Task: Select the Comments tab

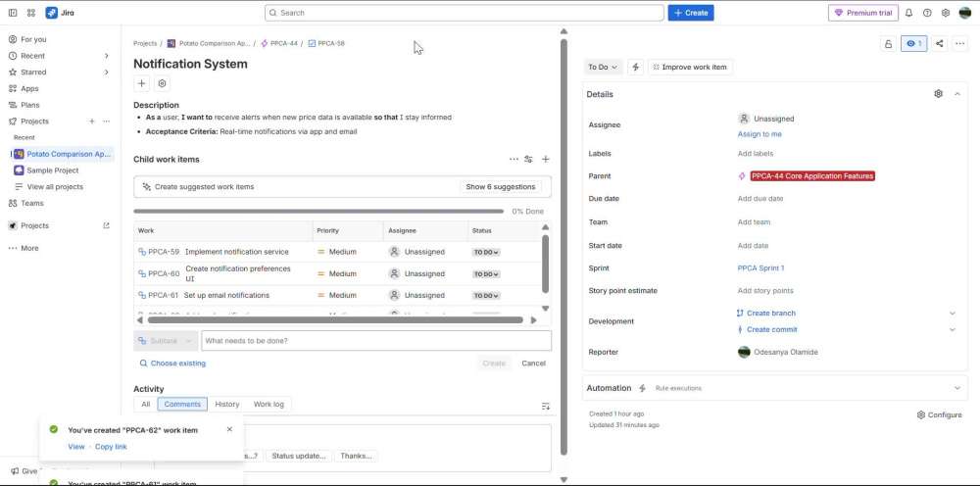Action: (x=182, y=404)
